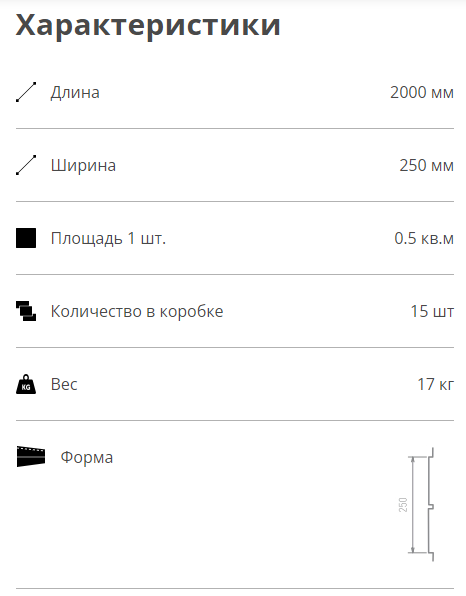The width and height of the screenshot is (466, 596).
Task: Open the panel profile diagram thumbnail
Action: click(x=421, y=504)
